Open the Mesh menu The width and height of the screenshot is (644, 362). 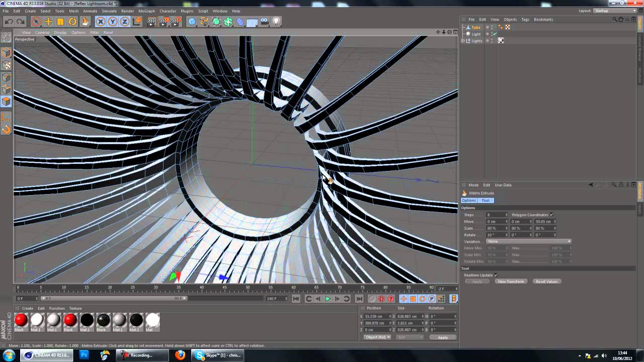(73, 11)
